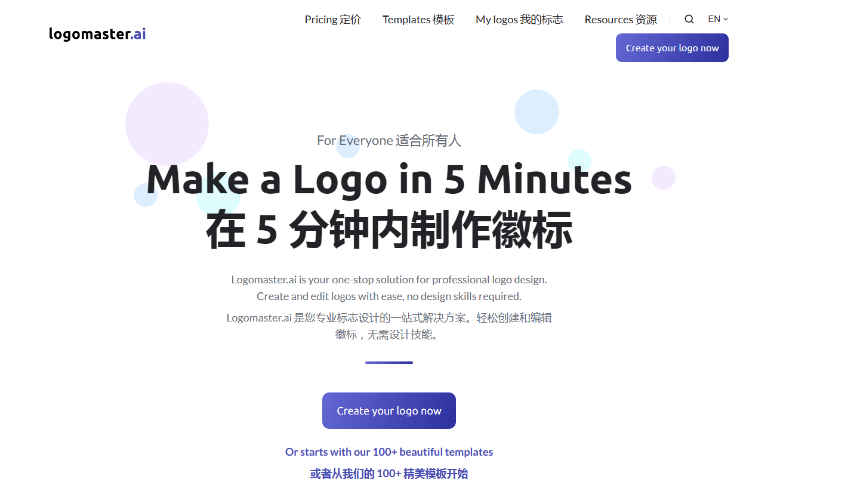The image size is (851, 504).
Task: Click the magnifying glass in the navbar
Action: [x=689, y=19]
